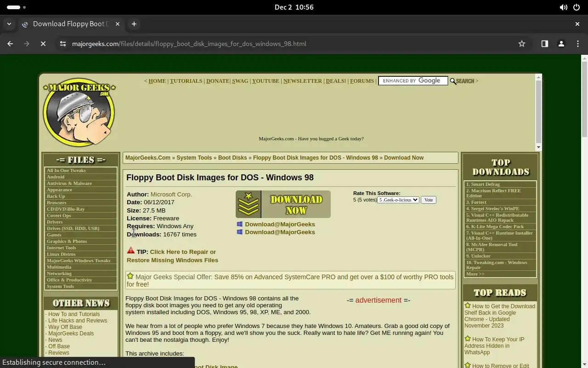Click the browser back arrow
This screenshot has height=368, width=588.
pyautogui.click(x=10, y=44)
